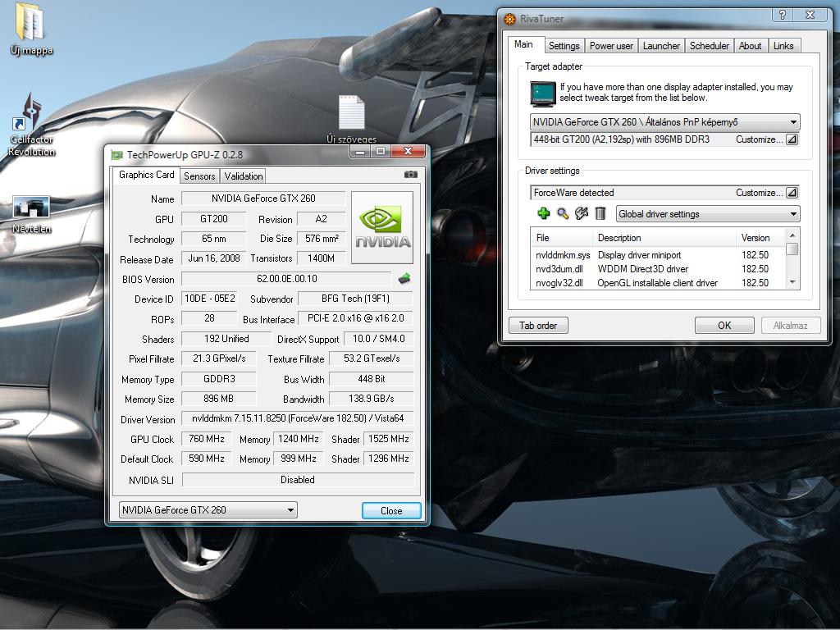
Task: Click the NVIDIA logo in GPU-Z
Action: click(x=382, y=228)
